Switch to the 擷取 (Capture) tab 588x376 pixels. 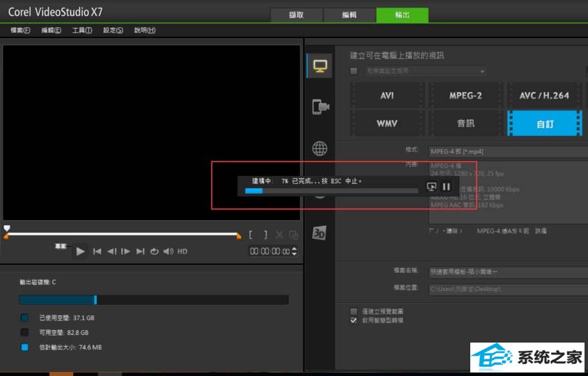tap(296, 15)
